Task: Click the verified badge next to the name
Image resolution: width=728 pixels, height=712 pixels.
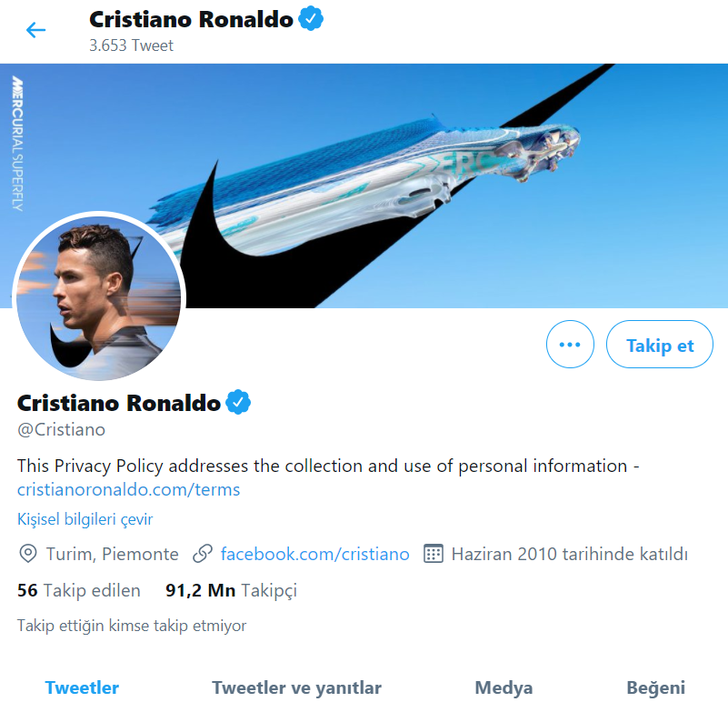Action: 238,401
